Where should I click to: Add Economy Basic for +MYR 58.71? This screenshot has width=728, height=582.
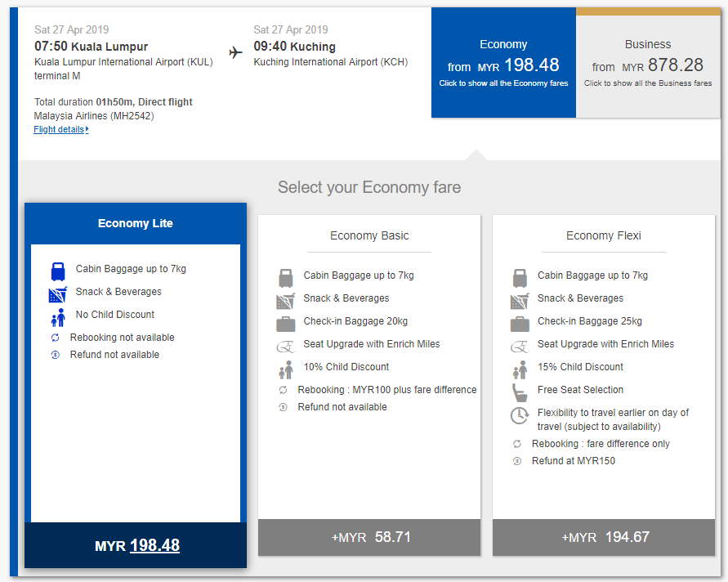click(370, 537)
